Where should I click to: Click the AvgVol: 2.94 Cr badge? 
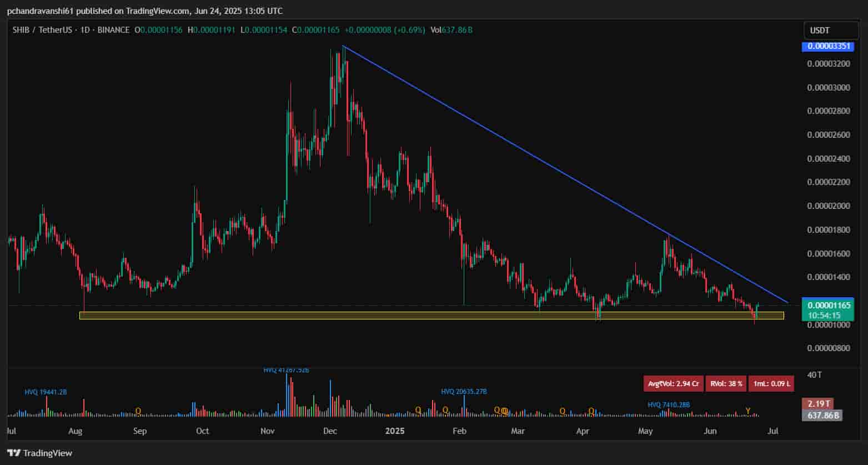coord(674,383)
